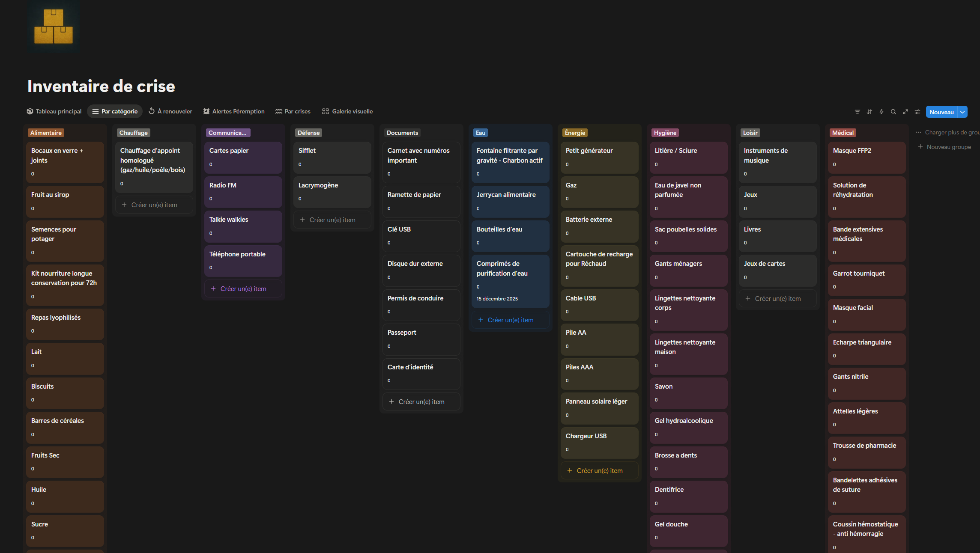Select the Galerie visuelle tab

[347, 111]
